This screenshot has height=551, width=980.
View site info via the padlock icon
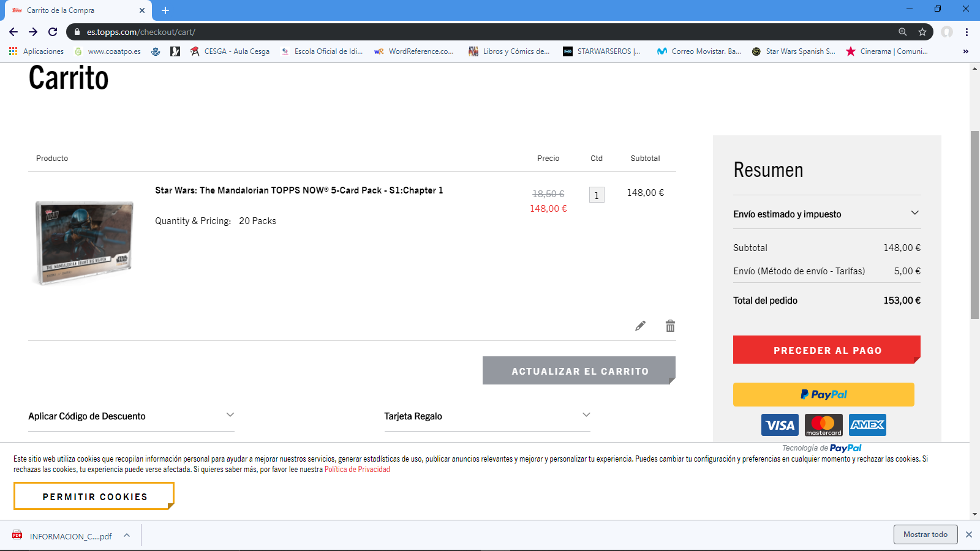tap(77, 32)
